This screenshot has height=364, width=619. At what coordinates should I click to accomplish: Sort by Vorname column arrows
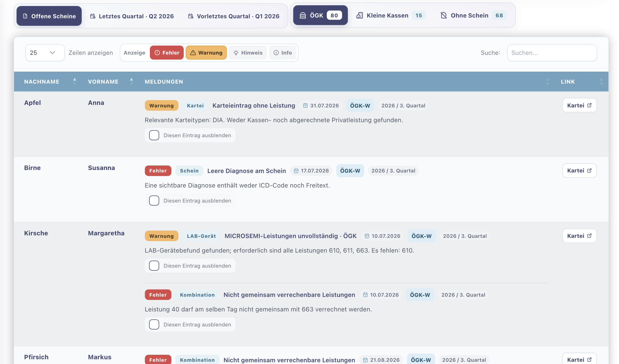click(131, 81)
